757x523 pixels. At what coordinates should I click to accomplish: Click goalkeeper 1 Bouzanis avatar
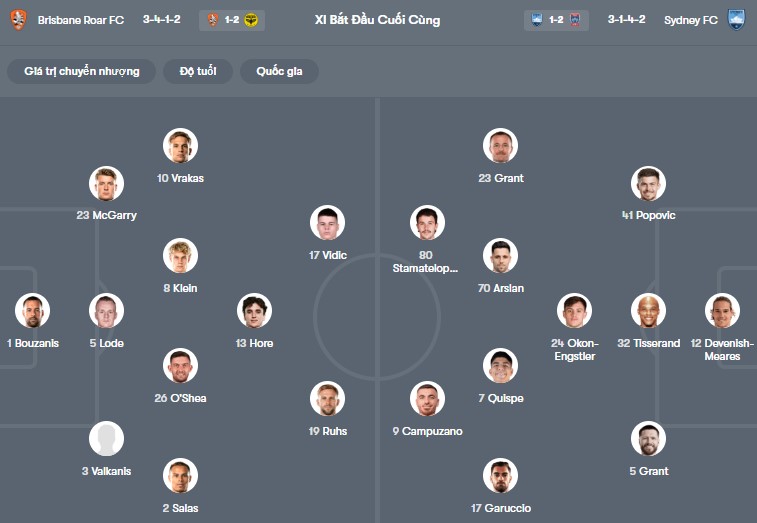[32, 311]
